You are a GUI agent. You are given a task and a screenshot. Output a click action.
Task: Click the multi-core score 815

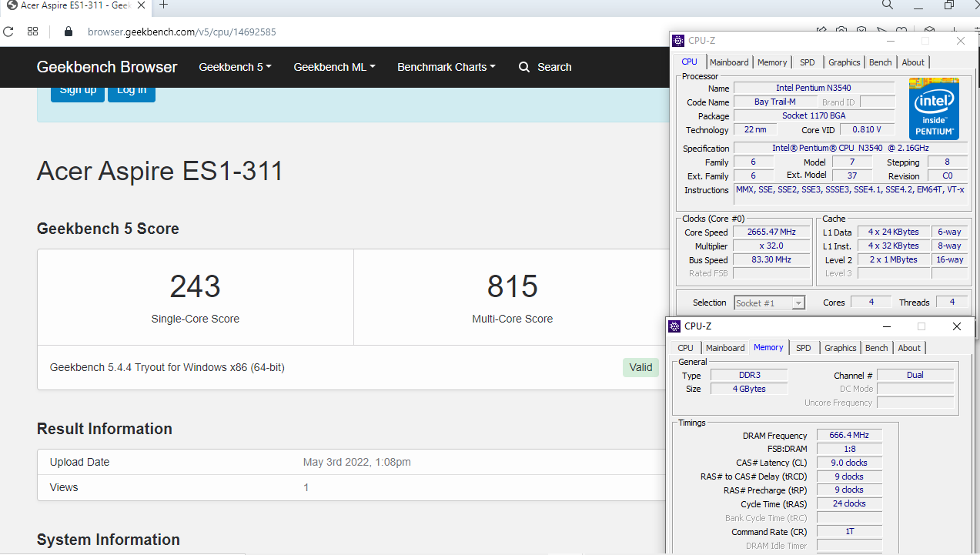coord(513,286)
